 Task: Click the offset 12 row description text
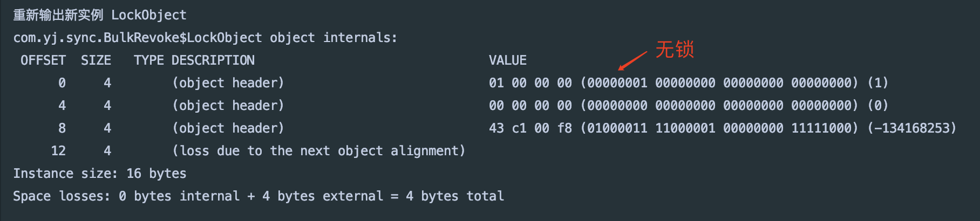[x=318, y=151]
